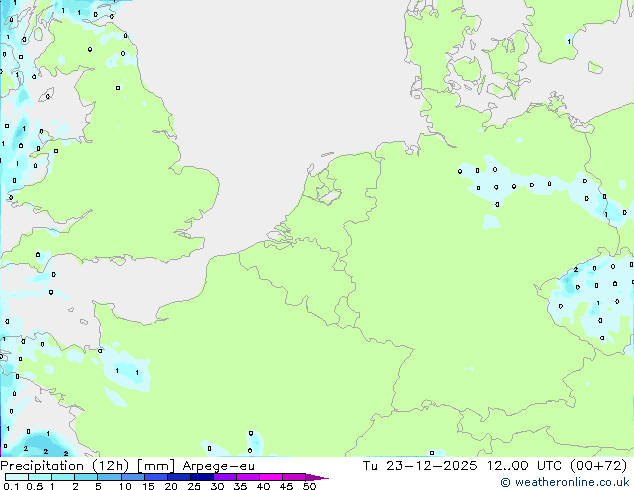This screenshot has width=634, height=490.
Task: Click the legend label '0.1'
Action: tap(11, 486)
